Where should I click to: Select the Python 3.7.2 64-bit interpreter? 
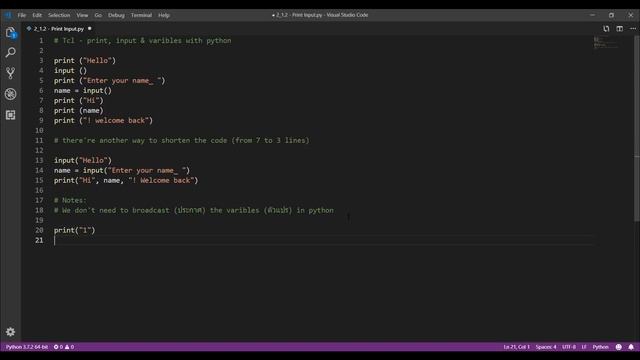pos(27,347)
